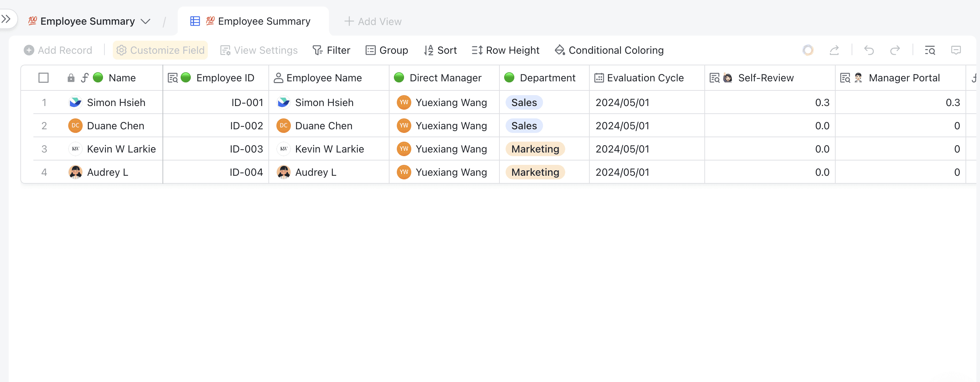The width and height of the screenshot is (980, 382).
Task: Click Simon Hsieh's Self-Review value 0.3
Action: tap(822, 102)
